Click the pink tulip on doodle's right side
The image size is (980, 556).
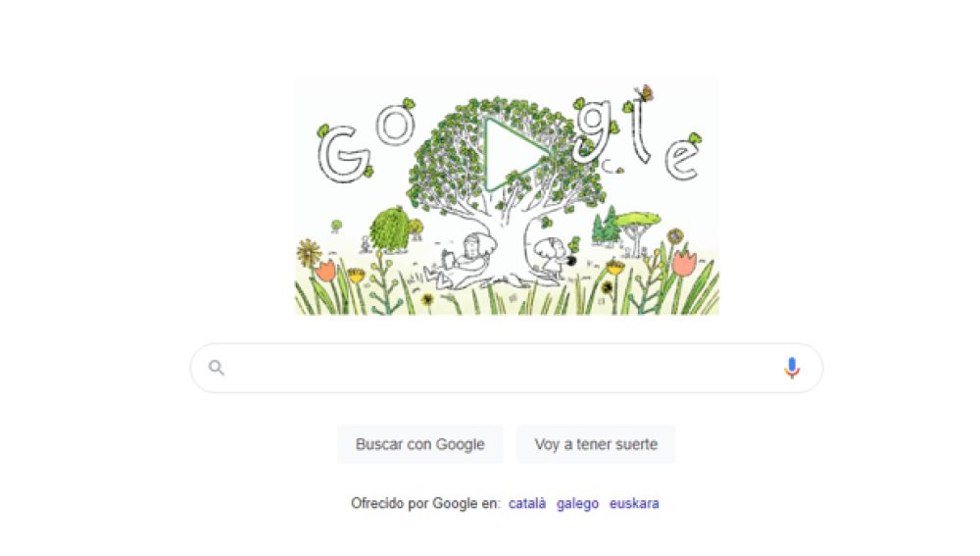(684, 262)
